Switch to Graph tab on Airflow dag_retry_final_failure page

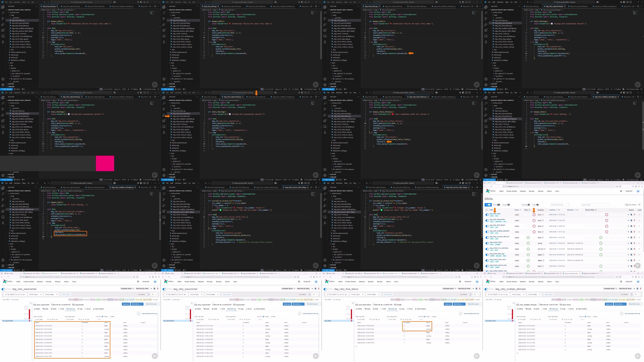[x=367, y=309]
